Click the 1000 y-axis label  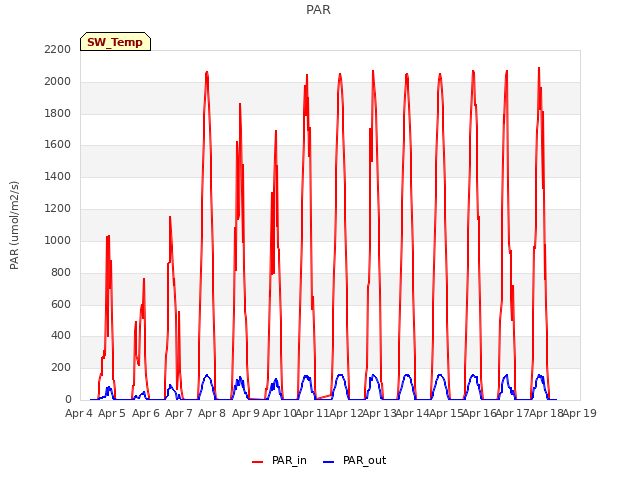pyautogui.click(x=58, y=240)
